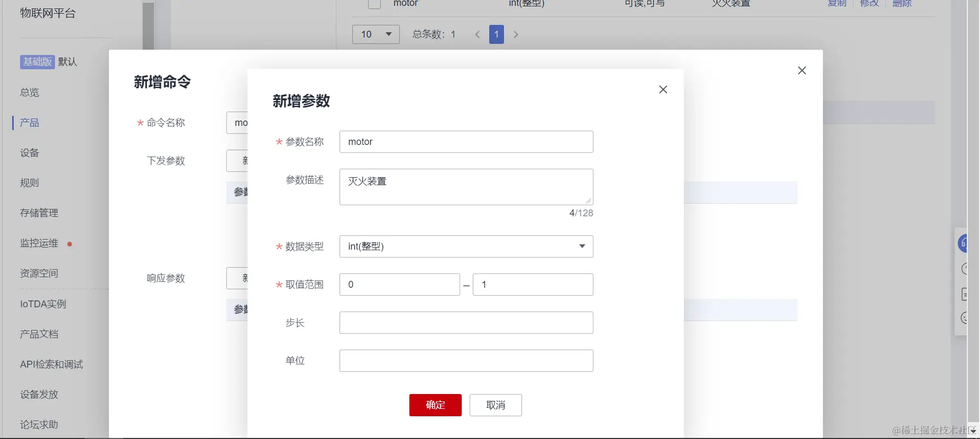Open 产品文档 in sidebar

point(39,334)
